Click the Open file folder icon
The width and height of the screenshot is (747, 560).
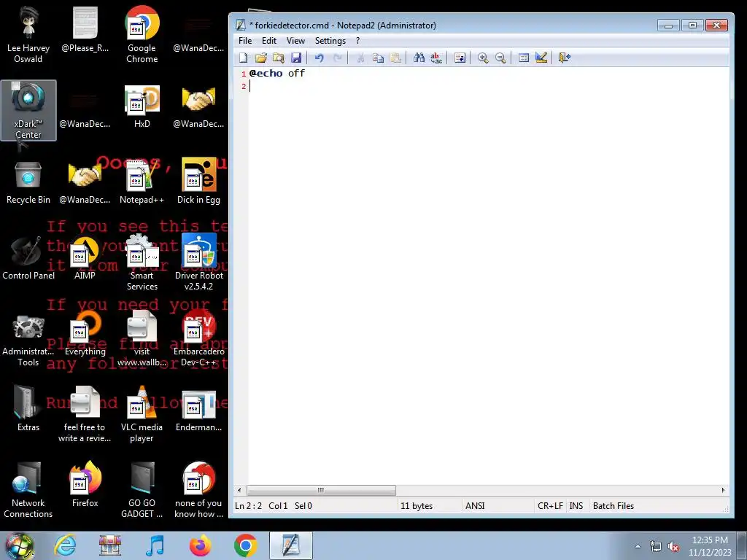click(261, 58)
